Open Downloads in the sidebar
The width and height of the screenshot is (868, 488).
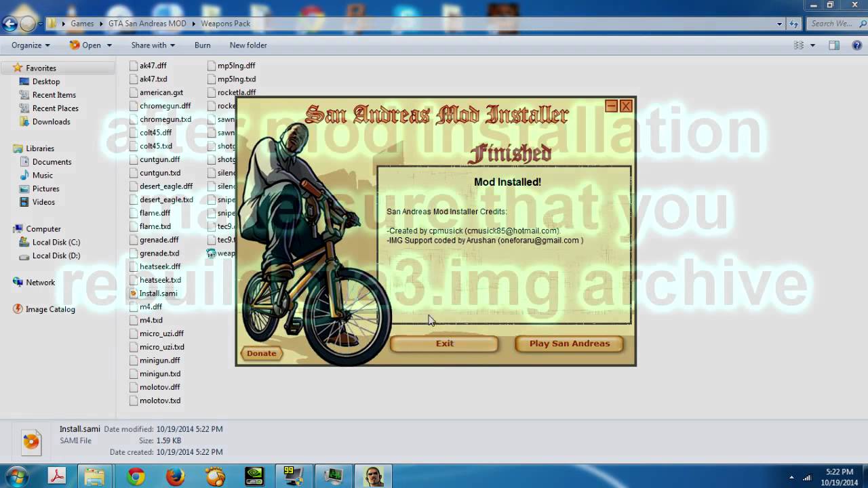[x=51, y=122]
